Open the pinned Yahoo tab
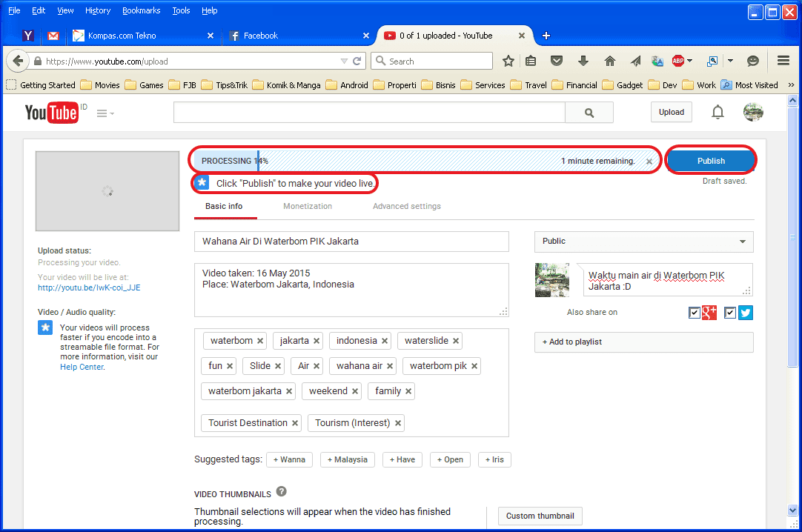 (x=28, y=36)
